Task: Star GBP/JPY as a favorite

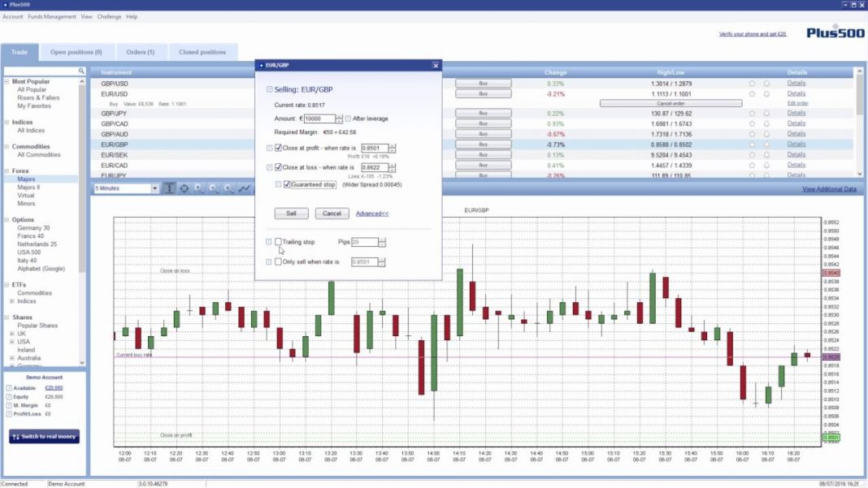Action: pyautogui.click(x=753, y=114)
